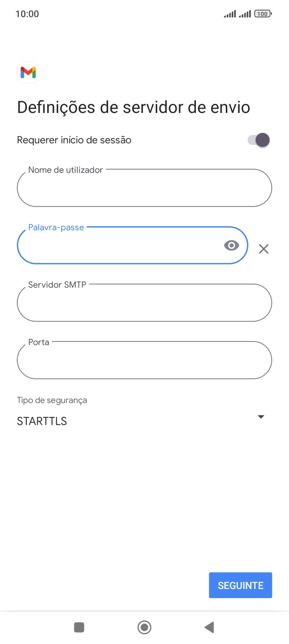The height and width of the screenshot is (644, 289).
Task: Tap the clock showing 10:00
Action: pyautogui.click(x=27, y=14)
